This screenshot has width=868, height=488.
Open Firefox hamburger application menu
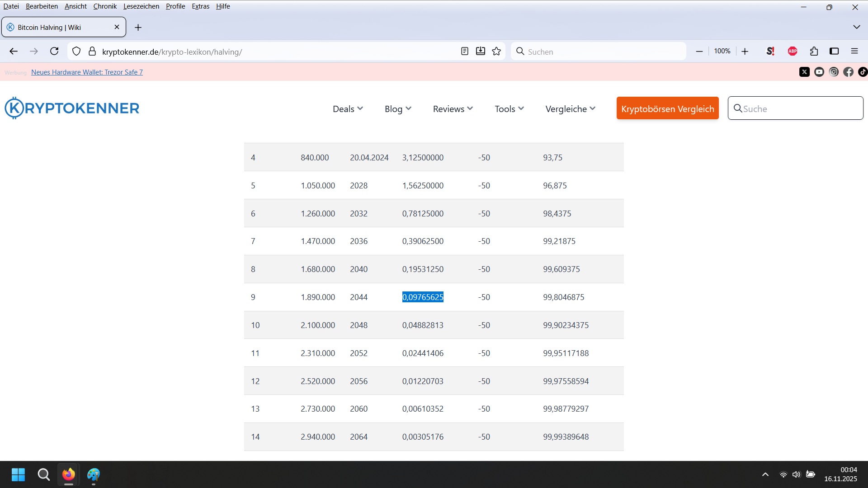(854, 52)
